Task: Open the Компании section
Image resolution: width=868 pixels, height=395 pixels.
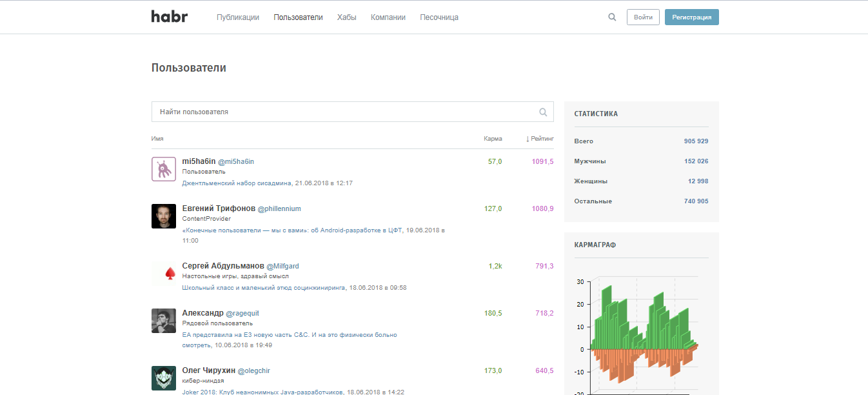Action: pyautogui.click(x=388, y=17)
